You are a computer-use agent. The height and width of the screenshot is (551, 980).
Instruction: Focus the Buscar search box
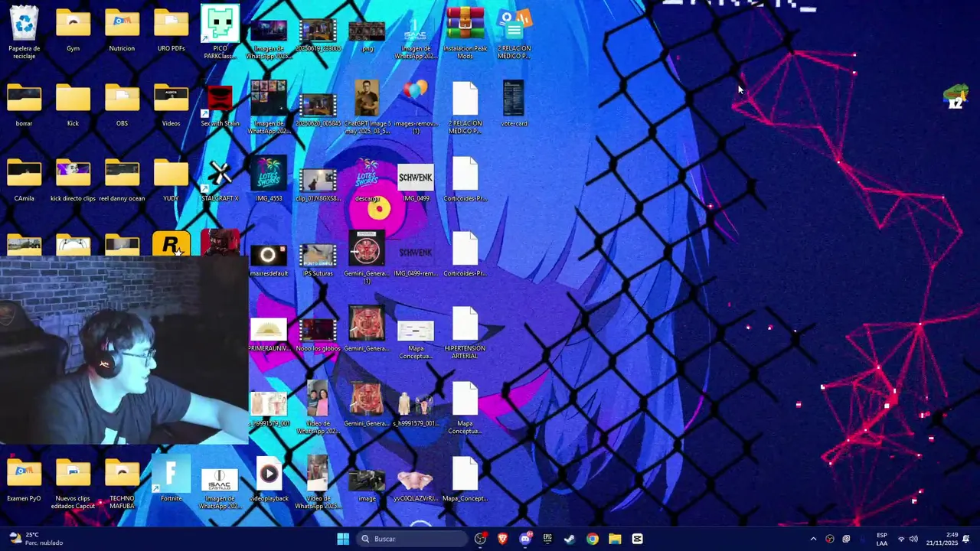tap(412, 539)
